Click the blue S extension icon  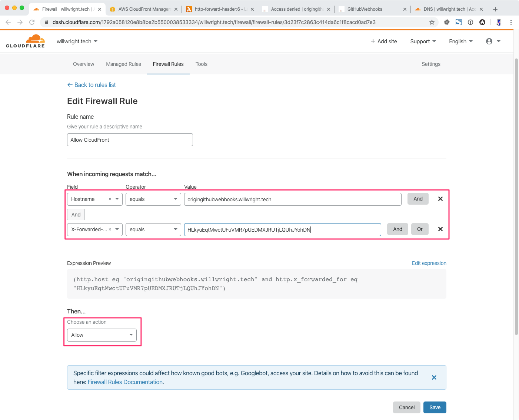pyautogui.click(x=459, y=22)
